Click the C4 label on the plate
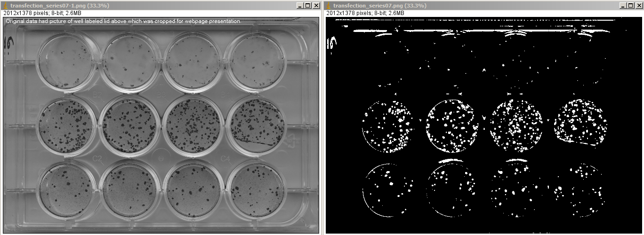 point(225,159)
